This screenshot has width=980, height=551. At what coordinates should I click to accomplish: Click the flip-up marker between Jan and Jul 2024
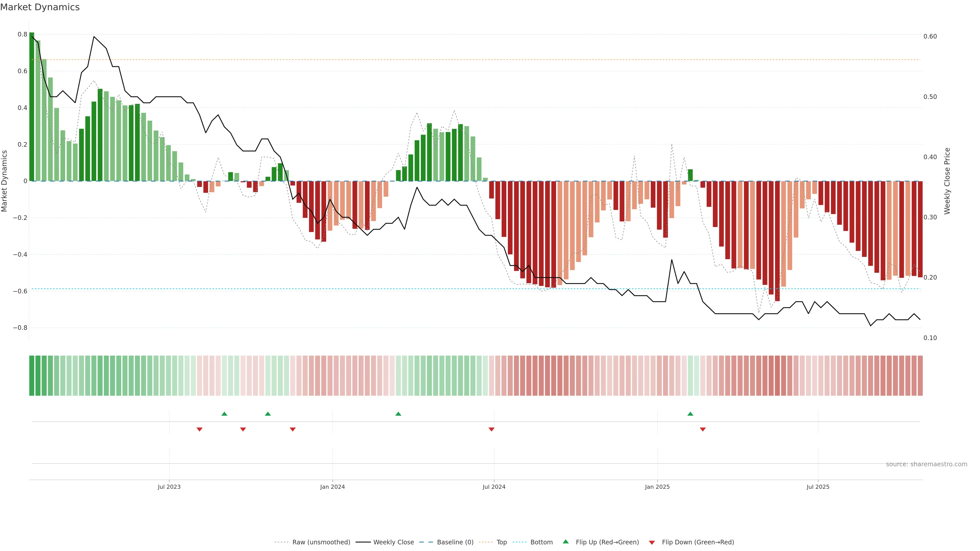tap(398, 414)
